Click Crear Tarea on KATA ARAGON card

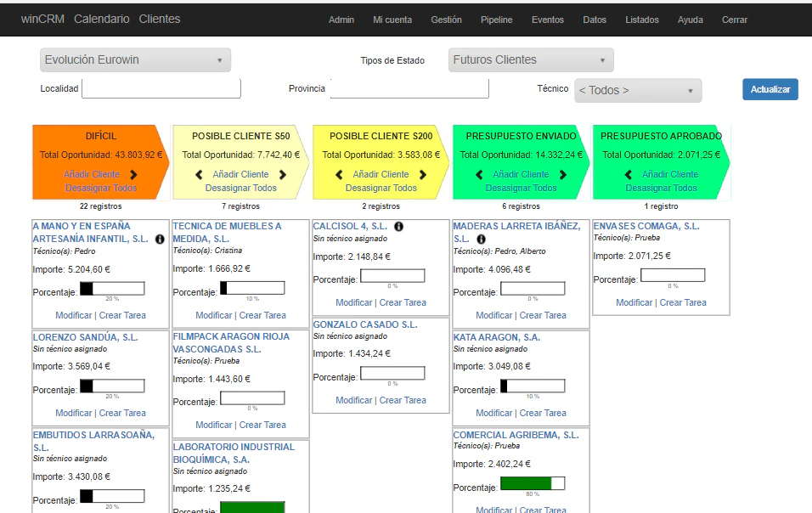point(543,413)
